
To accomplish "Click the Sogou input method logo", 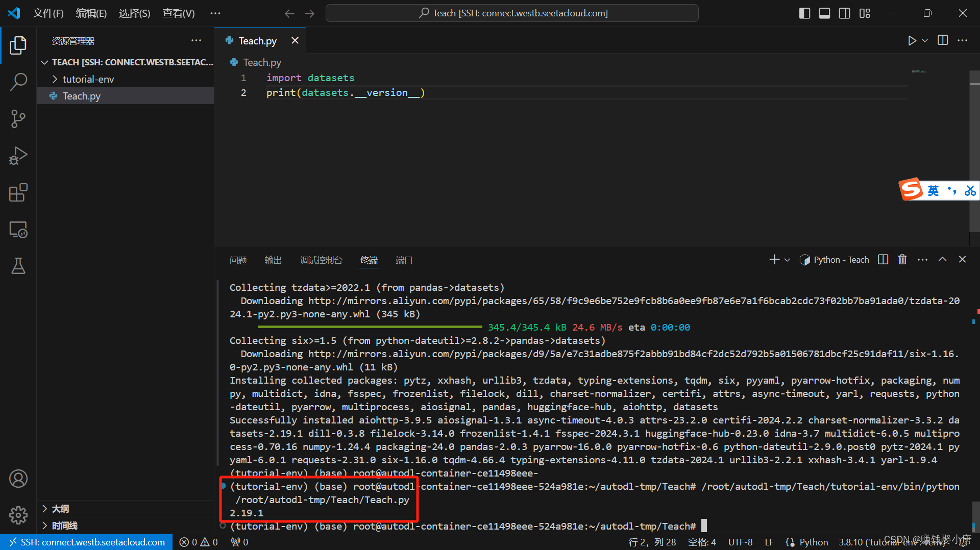I will click(x=912, y=189).
